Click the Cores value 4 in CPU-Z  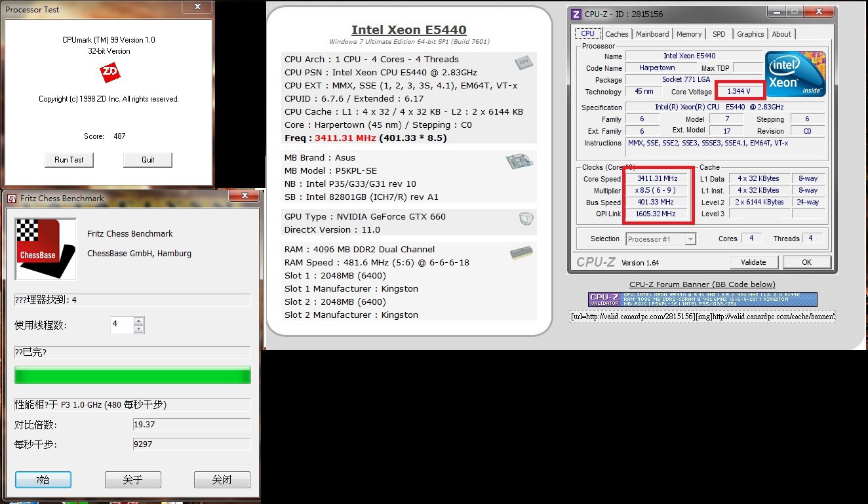click(x=751, y=239)
